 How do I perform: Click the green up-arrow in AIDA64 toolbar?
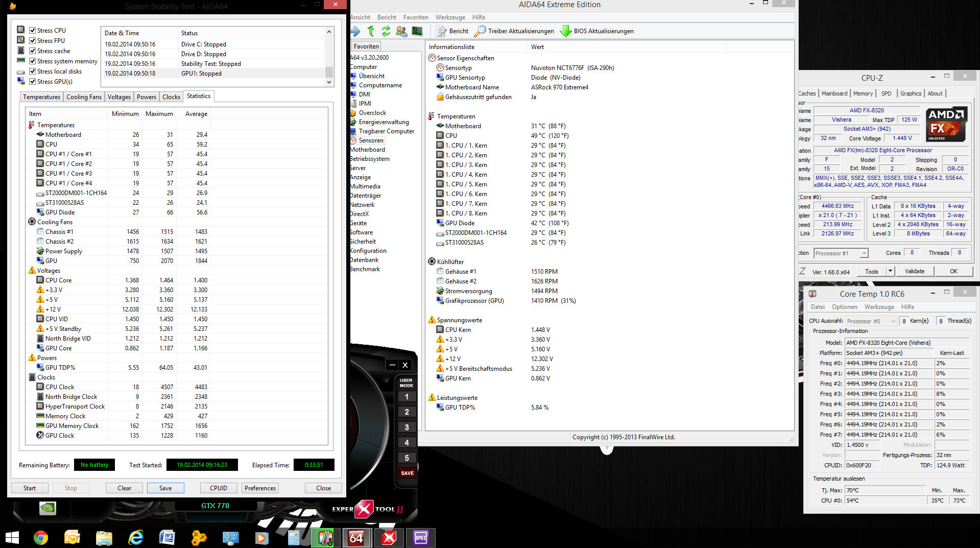pyautogui.click(x=371, y=31)
